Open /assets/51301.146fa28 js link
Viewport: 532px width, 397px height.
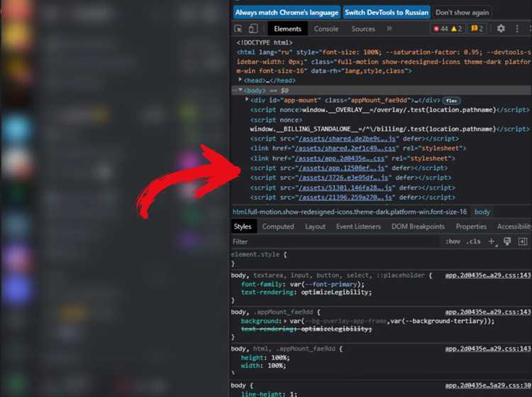tap(345, 187)
